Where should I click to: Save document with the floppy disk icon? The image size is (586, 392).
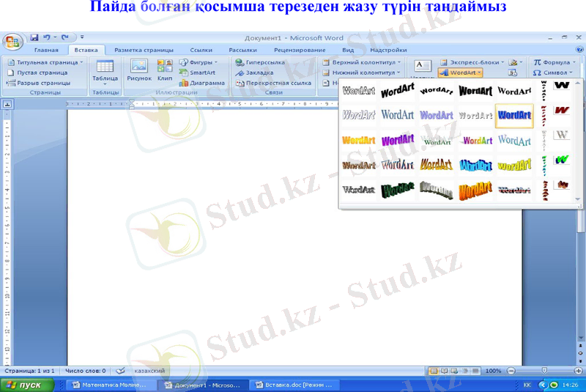(x=34, y=37)
